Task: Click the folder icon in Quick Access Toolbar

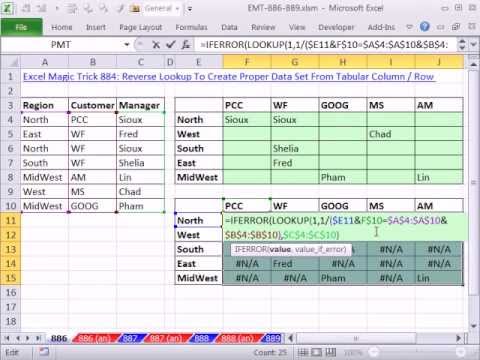Action: [135, 8]
